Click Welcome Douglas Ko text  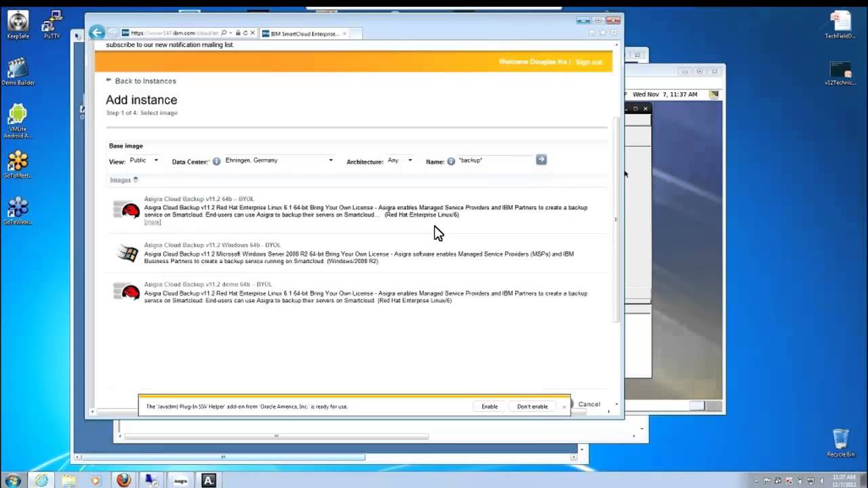[x=533, y=62]
